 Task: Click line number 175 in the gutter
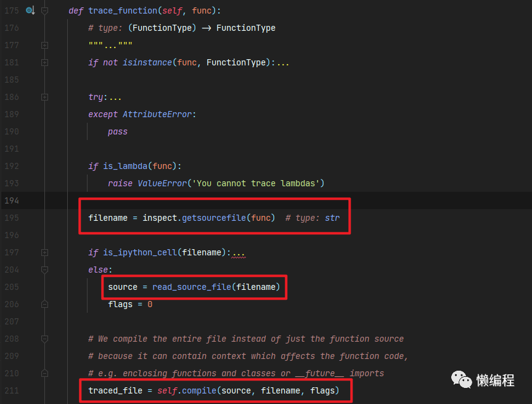coord(12,10)
